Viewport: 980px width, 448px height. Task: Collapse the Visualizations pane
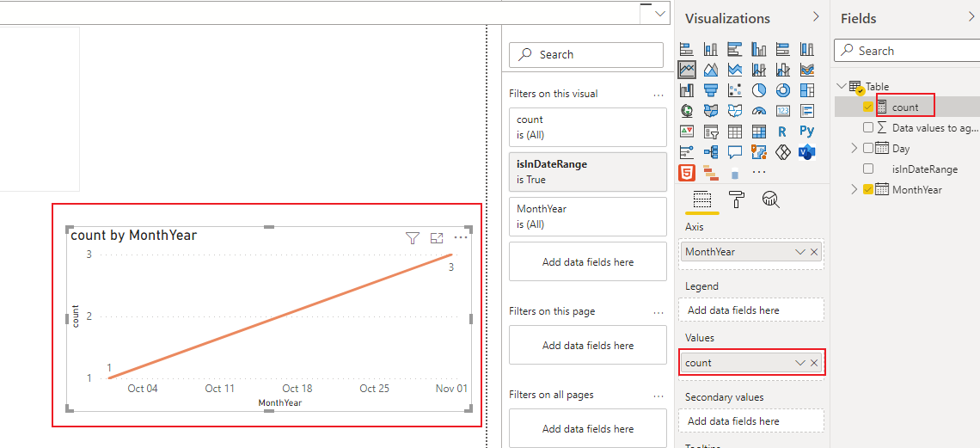tap(816, 17)
